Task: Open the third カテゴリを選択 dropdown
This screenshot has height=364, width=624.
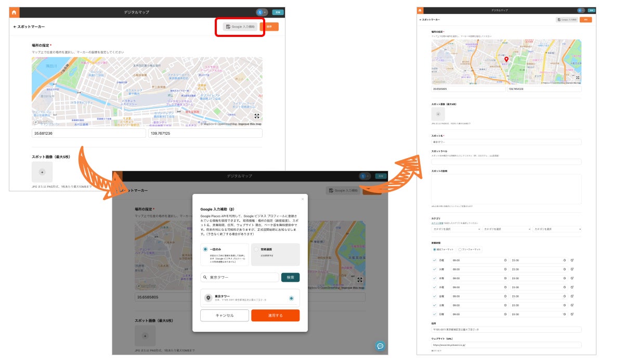Action: click(x=557, y=229)
